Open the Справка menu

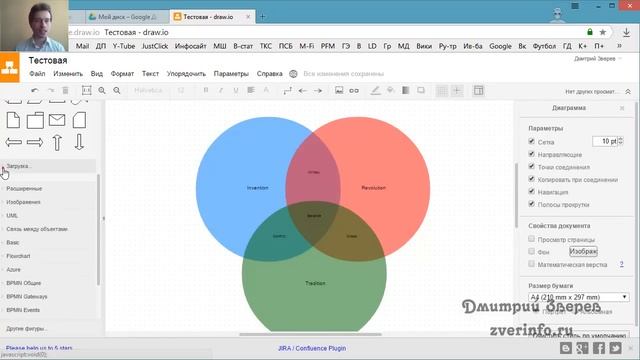[x=269, y=74]
